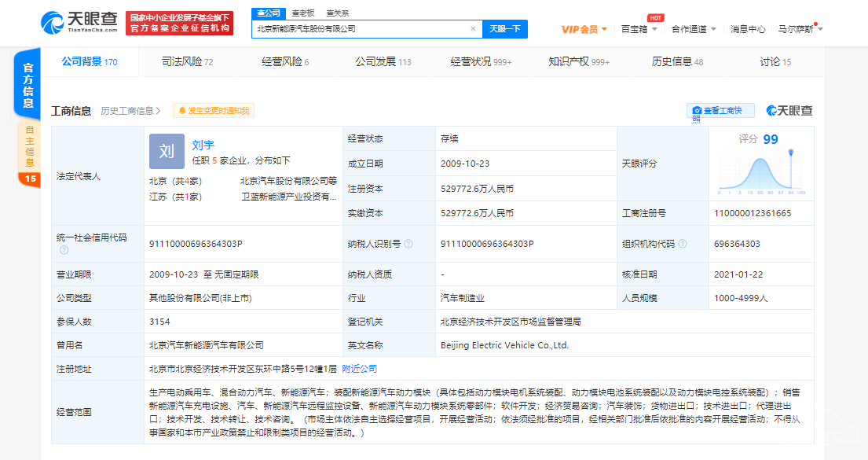Click the 曾用名 value 北京汽车新能源汽车有限公司
The width and height of the screenshot is (868, 460).
click(x=207, y=345)
